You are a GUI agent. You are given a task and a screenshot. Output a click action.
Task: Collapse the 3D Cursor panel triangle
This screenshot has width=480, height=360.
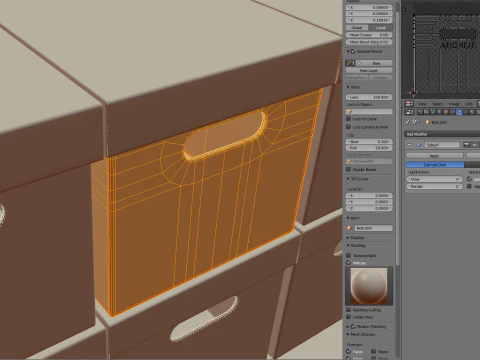pos(348,179)
